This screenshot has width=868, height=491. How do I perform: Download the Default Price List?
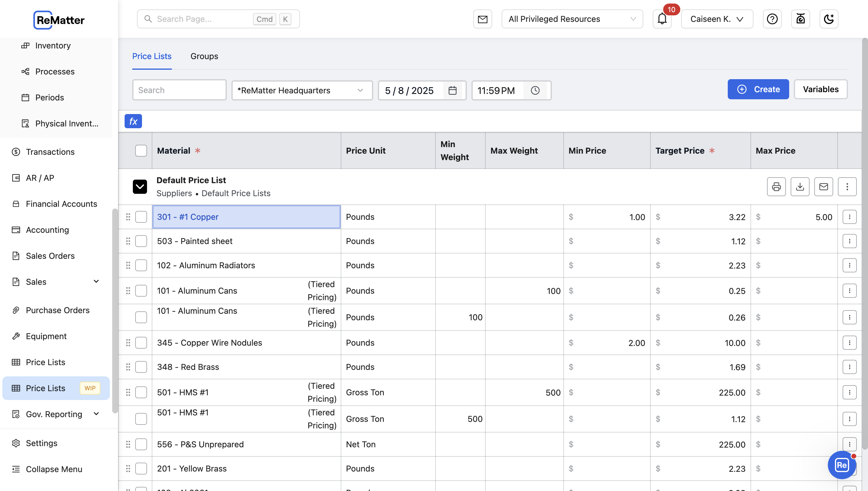click(800, 186)
